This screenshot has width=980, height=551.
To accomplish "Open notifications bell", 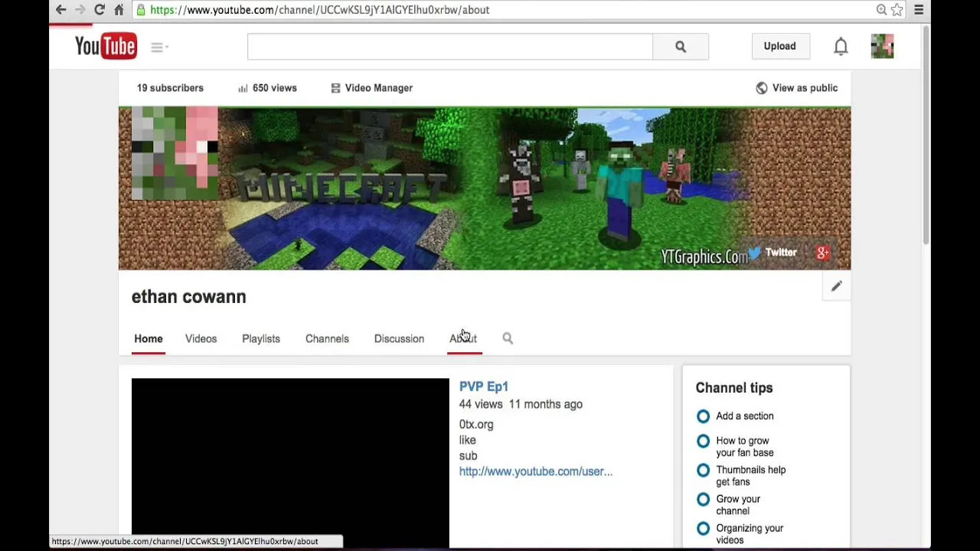I will [x=841, y=47].
